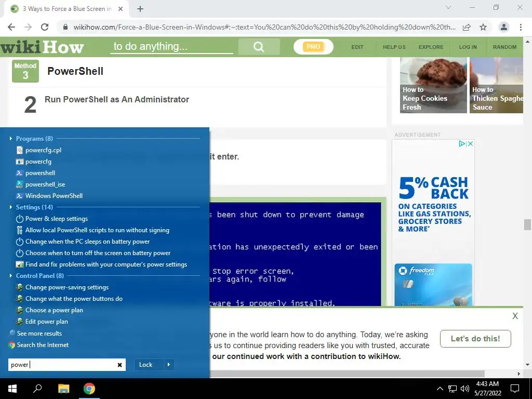The image size is (532, 399).
Task: Open the notification center icon
Action: point(515,389)
